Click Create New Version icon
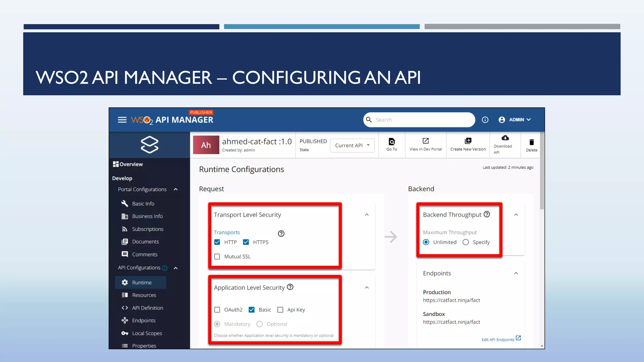This screenshot has width=644, height=362. (468, 141)
